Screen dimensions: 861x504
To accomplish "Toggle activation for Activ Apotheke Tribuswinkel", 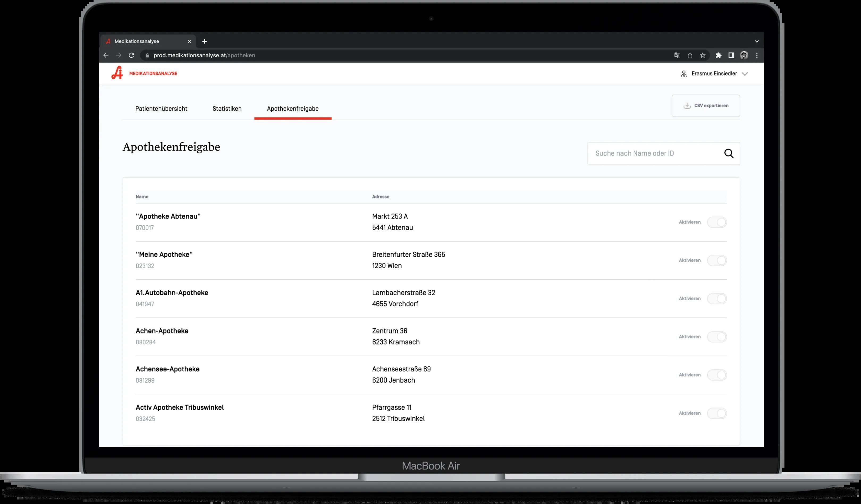I will click(x=716, y=413).
